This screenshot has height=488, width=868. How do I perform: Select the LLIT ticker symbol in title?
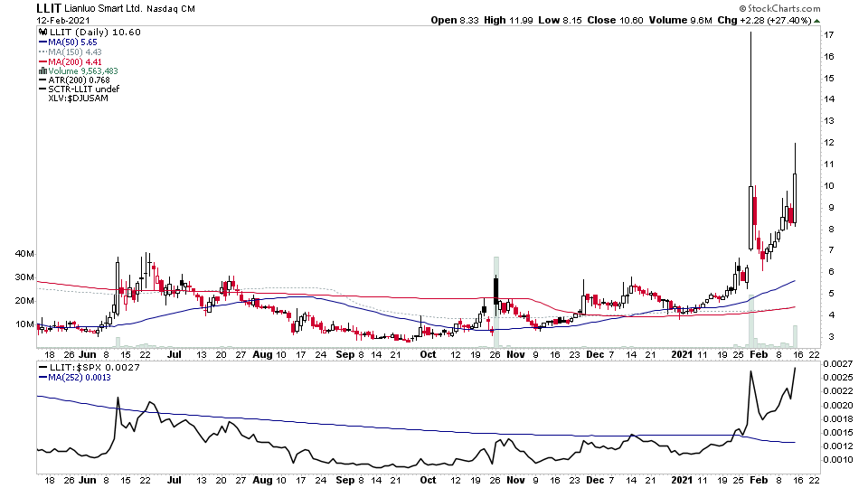[x=49, y=8]
